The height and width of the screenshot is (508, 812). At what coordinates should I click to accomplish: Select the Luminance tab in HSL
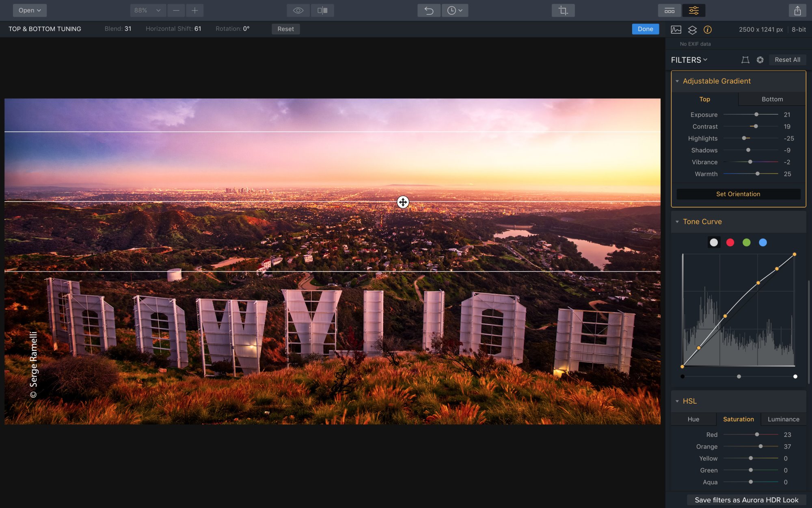[x=783, y=419]
